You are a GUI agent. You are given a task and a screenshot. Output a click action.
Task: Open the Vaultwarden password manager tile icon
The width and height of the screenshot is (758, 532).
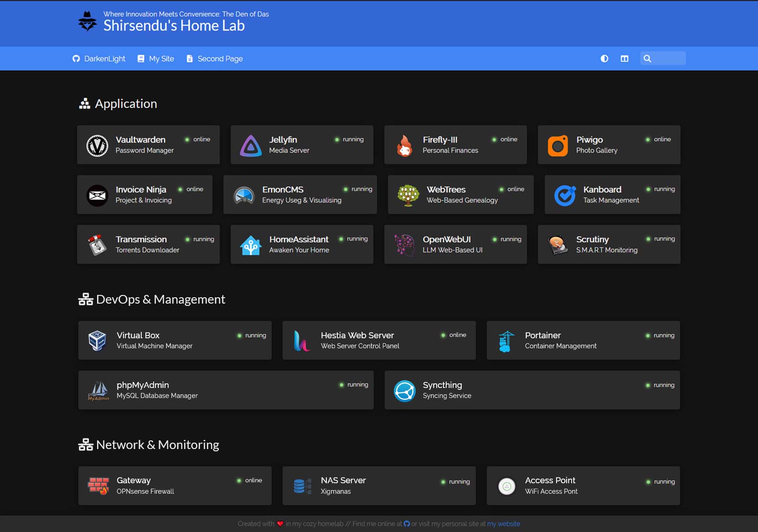[x=97, y=145]
